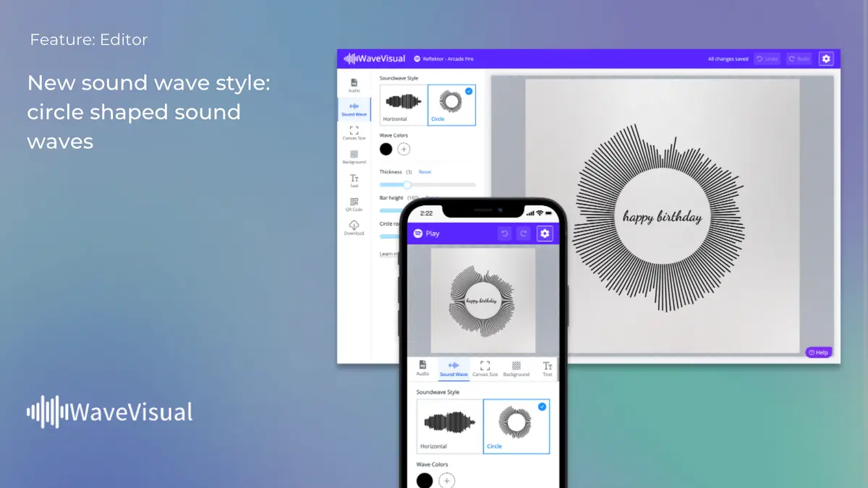The image size is (868, 488).
Task: Click Reset next to Thickness
Action: (425, 171)
